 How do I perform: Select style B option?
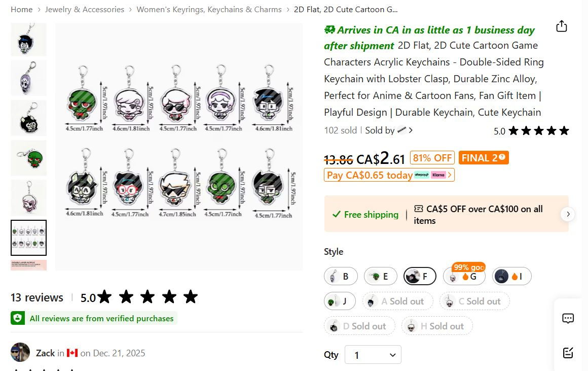[341, 277]
